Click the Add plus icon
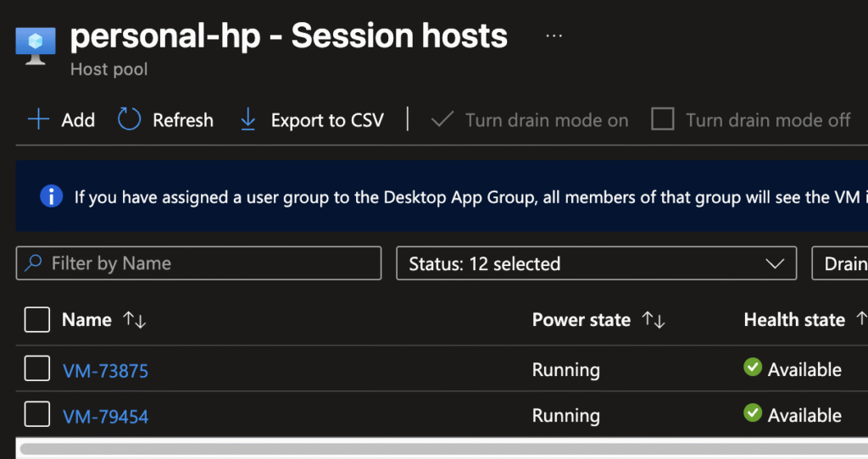 pos(39,119)
